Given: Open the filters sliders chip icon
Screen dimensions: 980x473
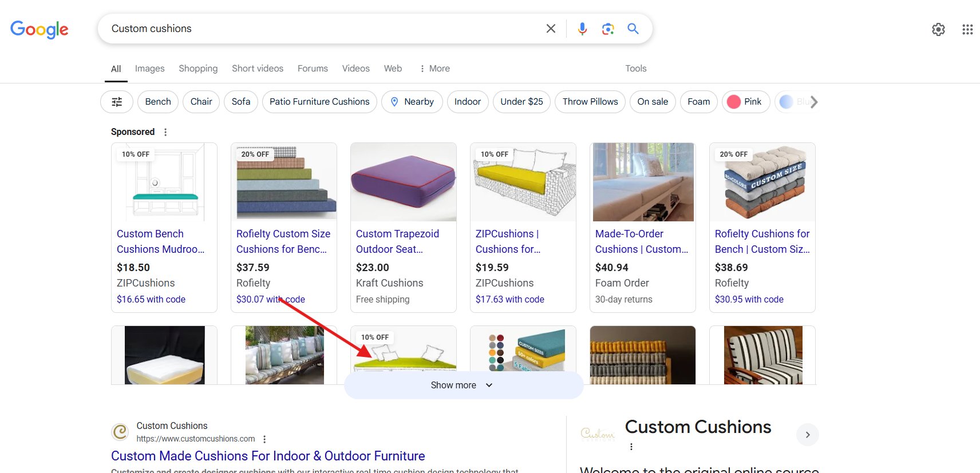Looking at the screenshot, I should tap(117, 102).
